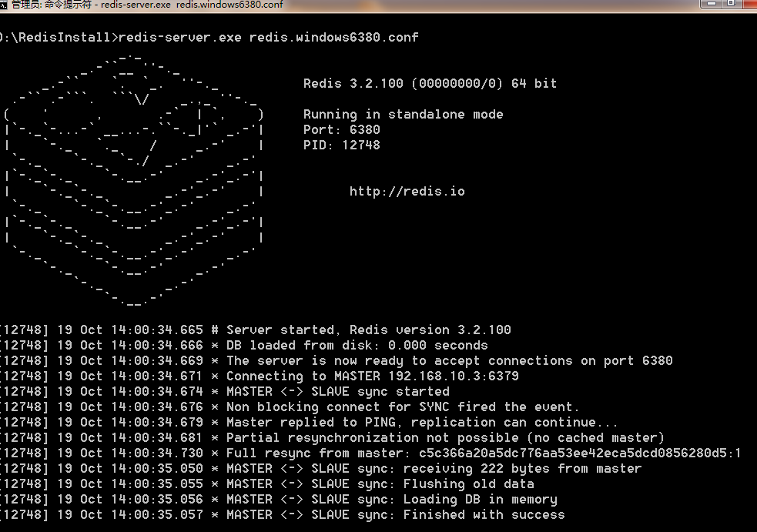Click the log line receiving 222 bytes from master
This screenshot has height=532, width=757.
(x=320, y=469)
